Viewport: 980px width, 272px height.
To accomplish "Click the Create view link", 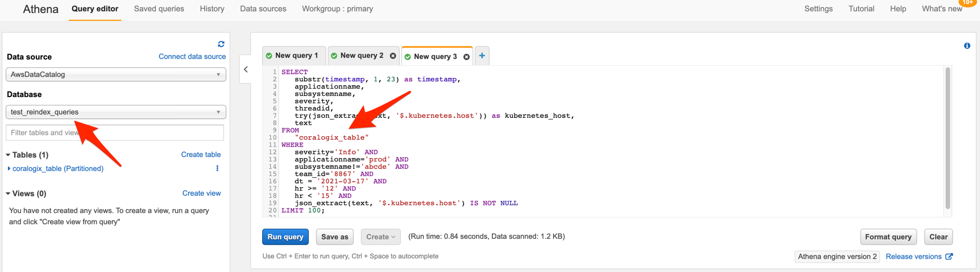I will click(x=202, y=193).
